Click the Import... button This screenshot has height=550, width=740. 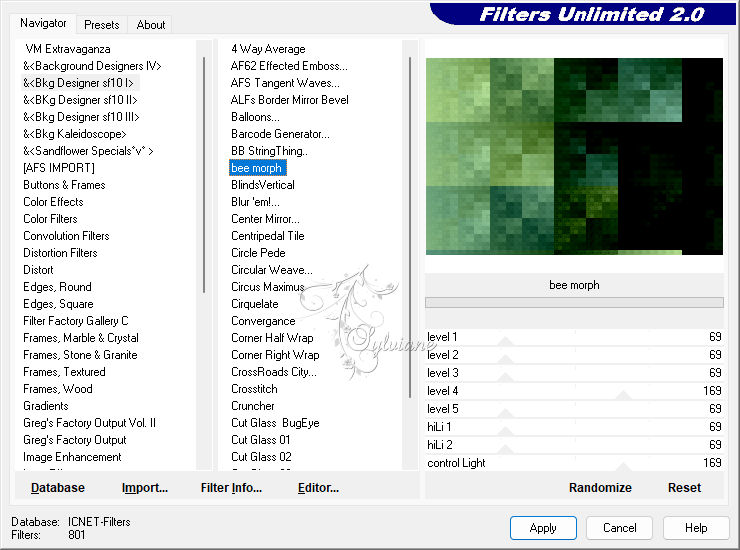click(x=145, y=488)
